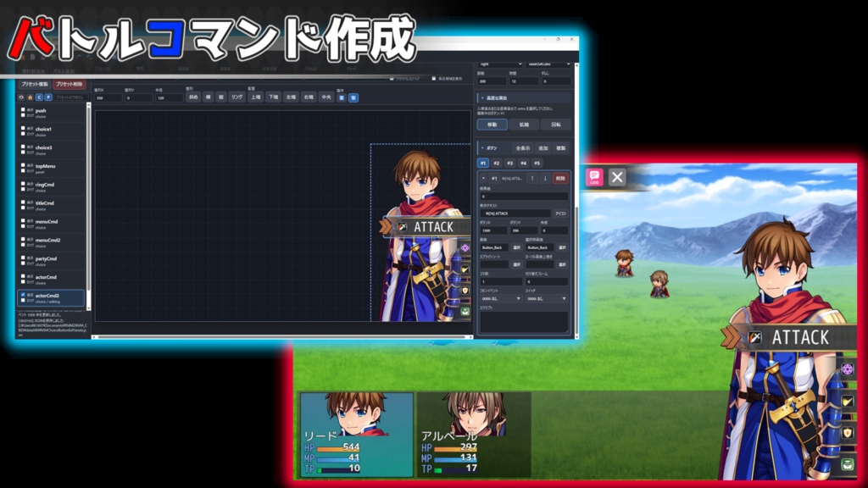Collapse the ボタン section
868x488 pixels.
pyautogui.click(x=482, y=148)
